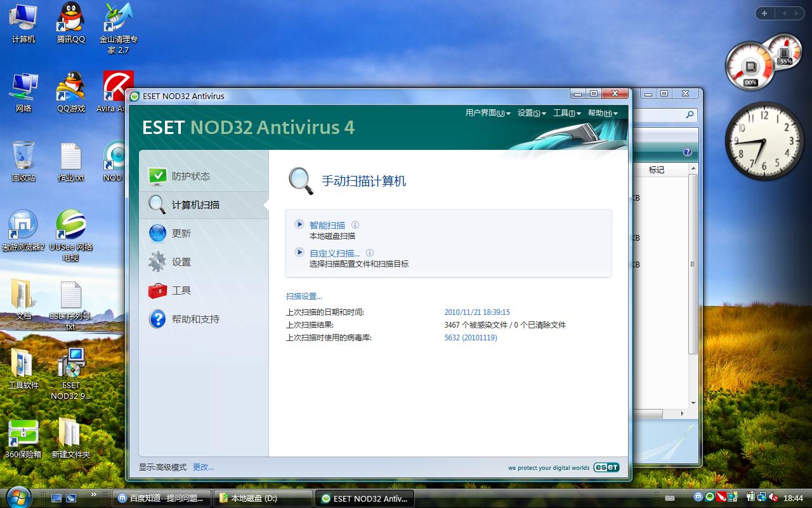The height and width of the screenshot is (508, 812).
Task: Switch to Local Disk (D:) taskbar window
Action: 263,498
